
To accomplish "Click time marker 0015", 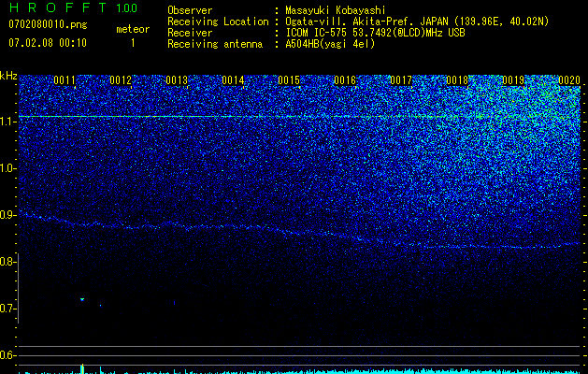I will coord(289,80).
